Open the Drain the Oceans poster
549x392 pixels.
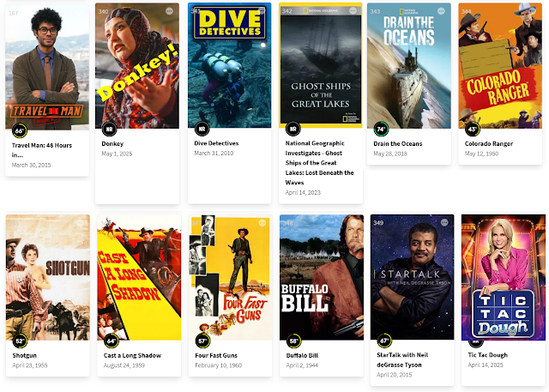click(x=409, y=66)
